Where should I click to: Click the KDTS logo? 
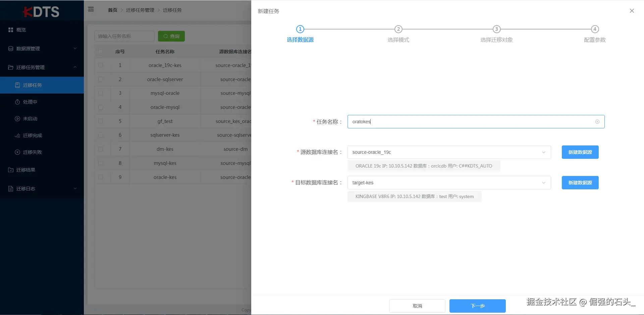[41, 12]
